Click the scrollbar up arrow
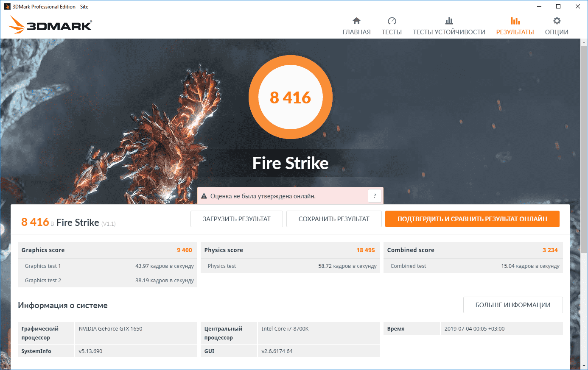Screen dimensions: 588x370 (584, 43)
